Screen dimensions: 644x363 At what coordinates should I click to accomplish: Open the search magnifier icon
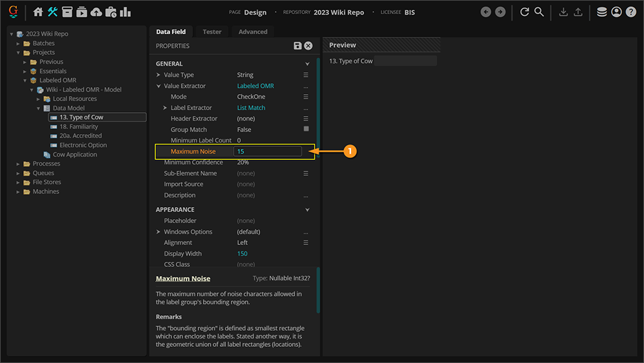pos(539,12)
